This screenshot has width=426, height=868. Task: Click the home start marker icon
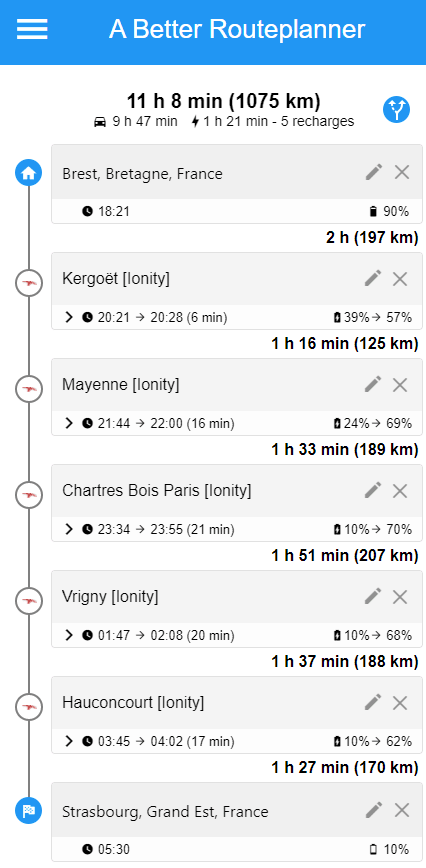coord(29,172)
